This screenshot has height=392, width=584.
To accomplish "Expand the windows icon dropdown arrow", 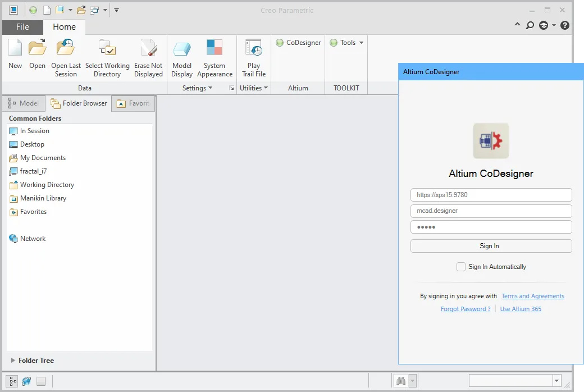I will pyautogui.click(x=105, y=10).
